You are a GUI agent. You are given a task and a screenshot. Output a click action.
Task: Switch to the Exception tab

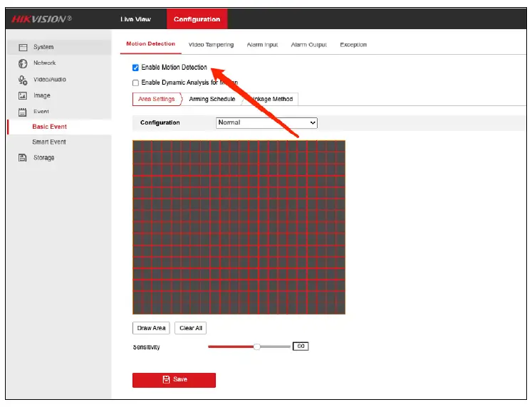(353, 45)
